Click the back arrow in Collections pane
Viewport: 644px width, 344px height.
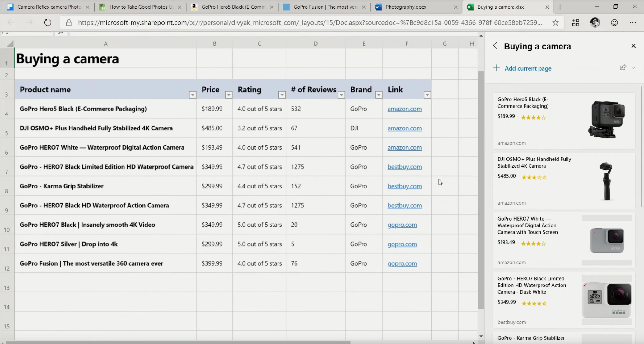coord(495,46)
